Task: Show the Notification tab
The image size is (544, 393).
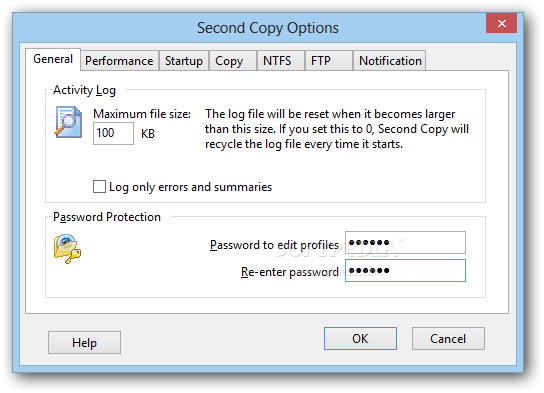Action: 390,61
